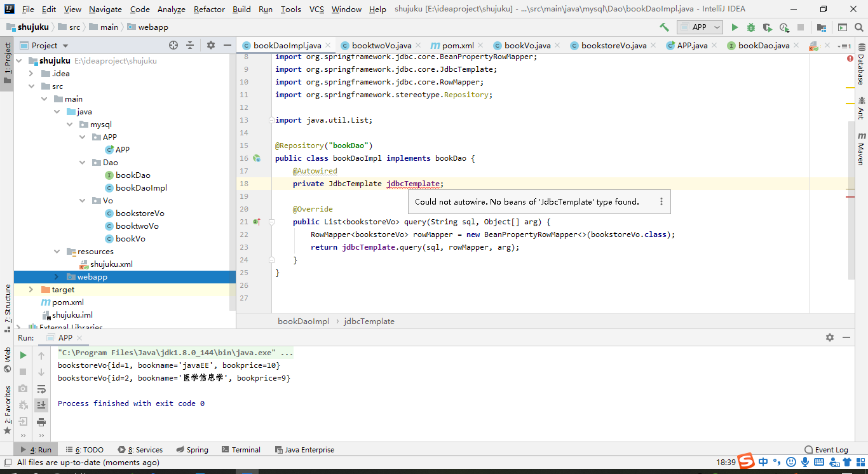Open the Terminal tool window button
Viewport: 868px width, 474px height.
tap(241, 449)
